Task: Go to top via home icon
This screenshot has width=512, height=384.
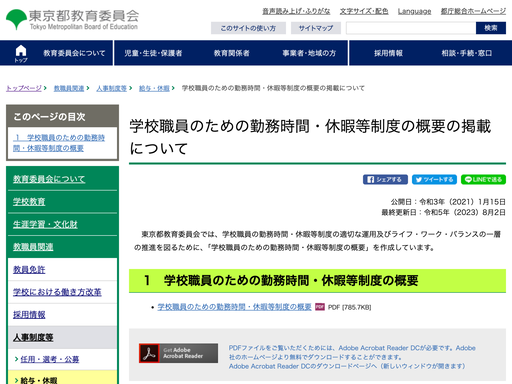Action: (21, 53)
